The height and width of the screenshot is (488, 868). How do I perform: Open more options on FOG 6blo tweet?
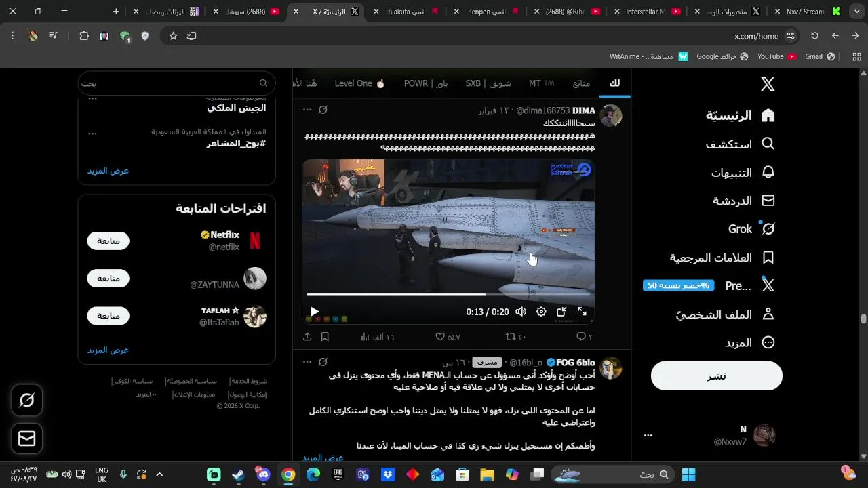click(307, 362)
